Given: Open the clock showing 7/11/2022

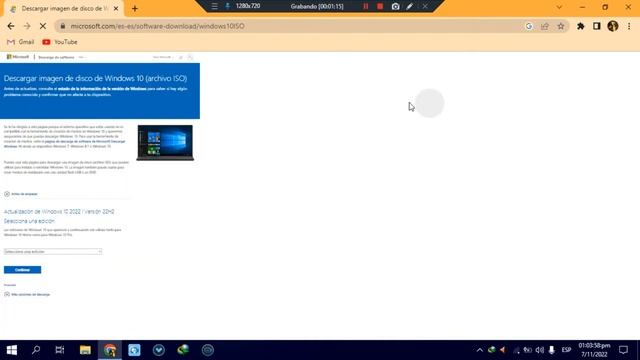Looking at the screenshot, I should 594,350.
